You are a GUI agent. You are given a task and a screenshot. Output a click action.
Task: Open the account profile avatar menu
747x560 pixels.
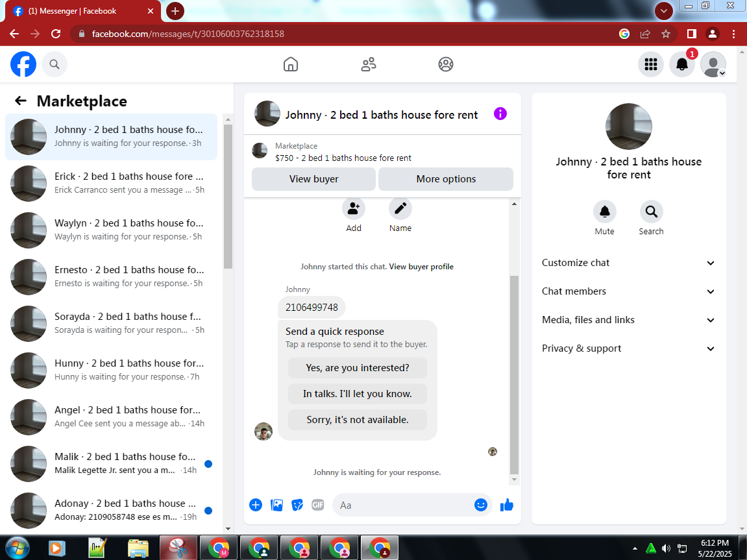(713, 64)
